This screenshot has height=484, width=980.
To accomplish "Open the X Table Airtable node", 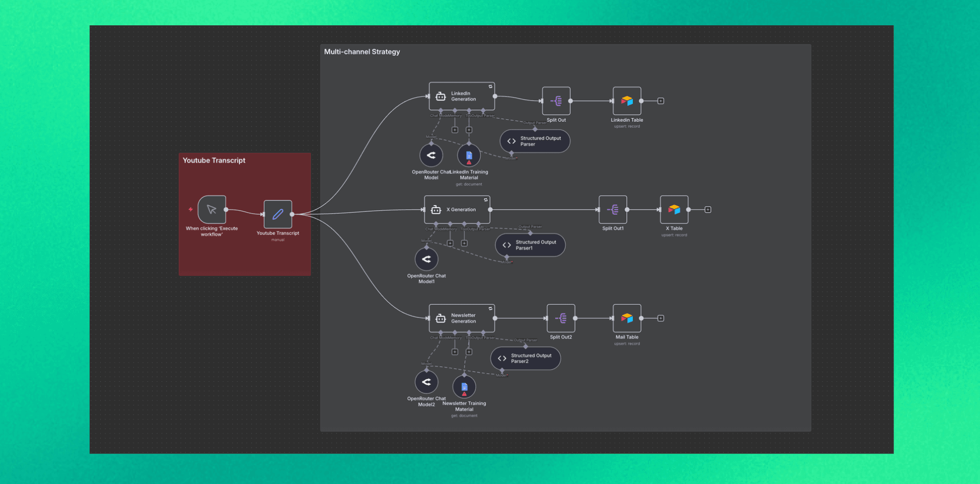I will 673,209.
